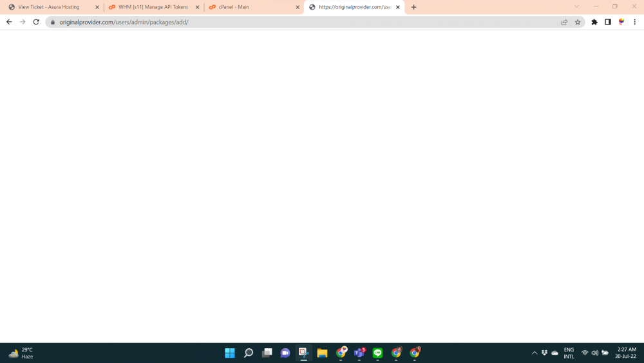This screenshot has width=644, height=363.
Task: View site information via the lock icon
Action: (53, 22)
